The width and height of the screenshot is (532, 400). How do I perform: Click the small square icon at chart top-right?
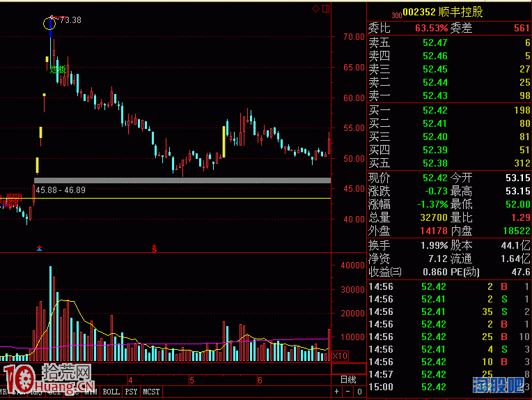(326, 9)
